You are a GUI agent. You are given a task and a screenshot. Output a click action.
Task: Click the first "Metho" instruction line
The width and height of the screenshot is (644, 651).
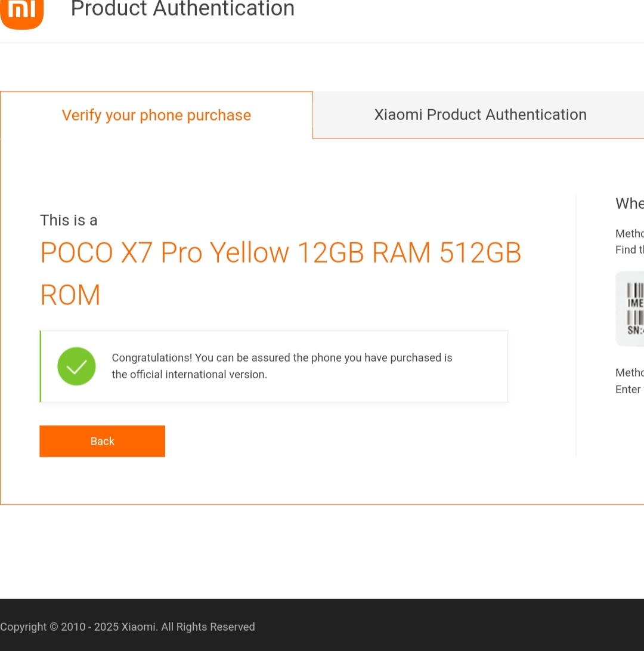[x=629, y=233]
